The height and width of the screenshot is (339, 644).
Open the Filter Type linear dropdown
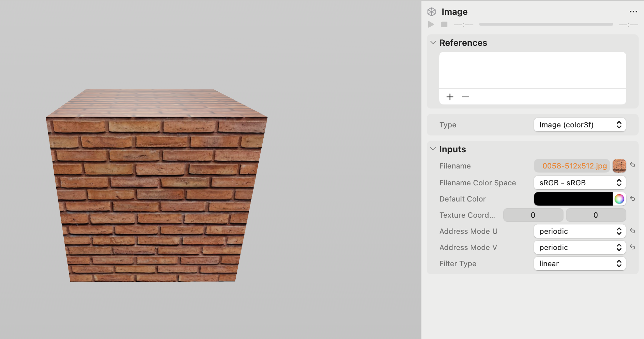[x=579, y=264]
